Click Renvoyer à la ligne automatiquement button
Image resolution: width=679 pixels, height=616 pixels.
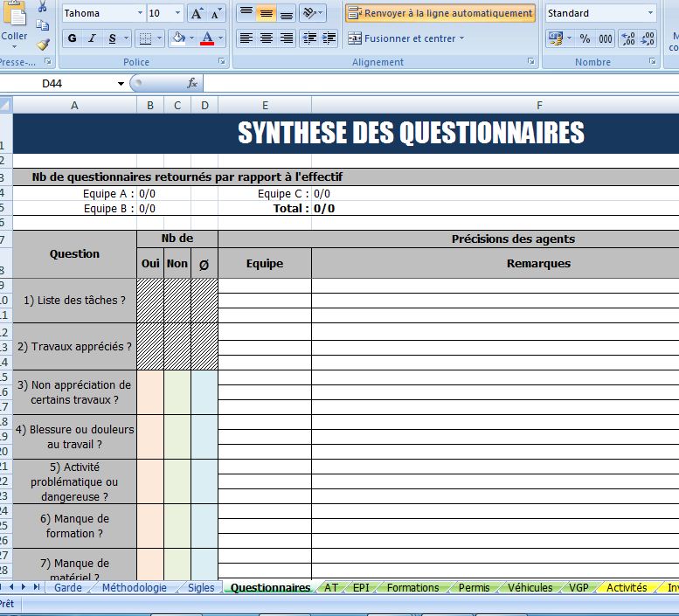click(440, 13)
